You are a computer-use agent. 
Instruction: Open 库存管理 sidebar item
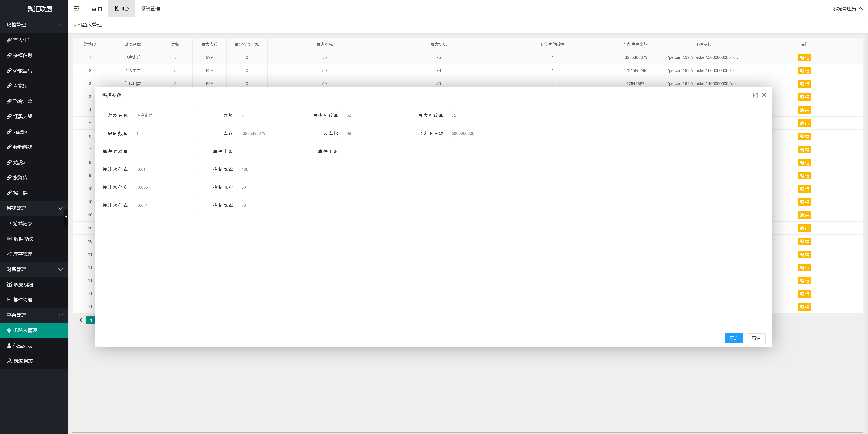click(22, 254)
